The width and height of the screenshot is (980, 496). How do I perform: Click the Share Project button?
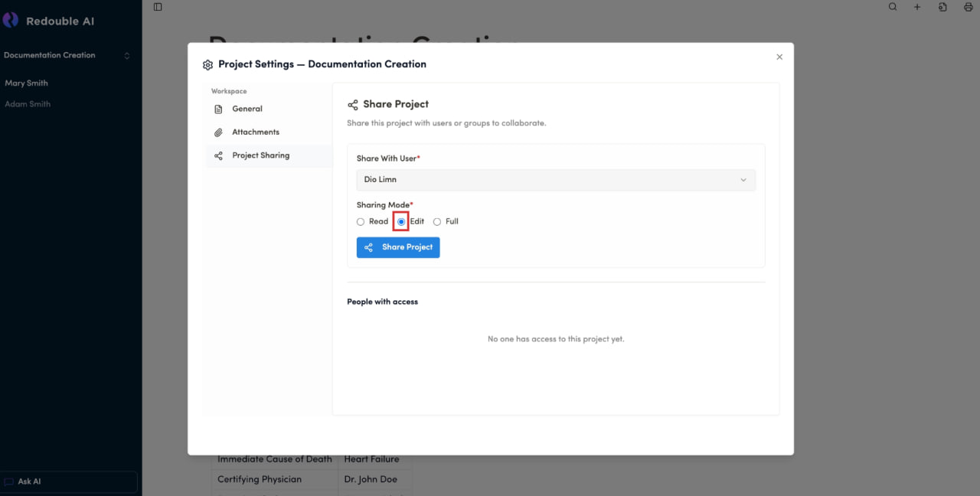click(398, 247)
